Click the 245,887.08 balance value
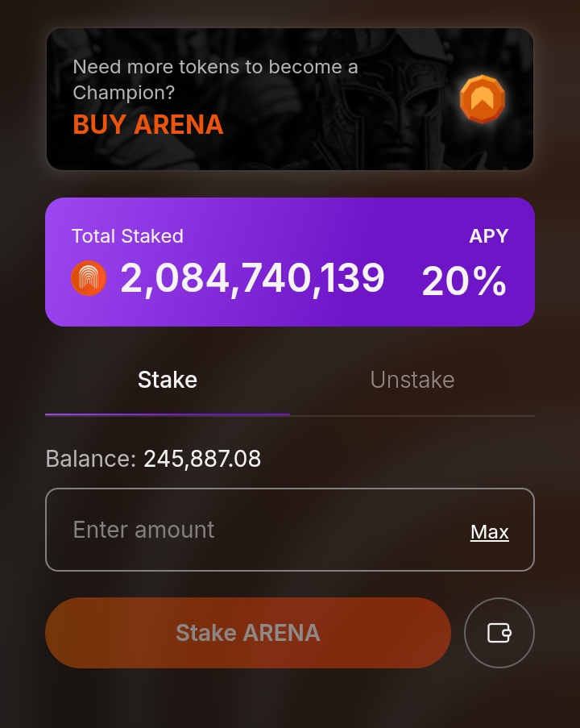This screenshot has height=728, width=580. click(x=202, y=460)
